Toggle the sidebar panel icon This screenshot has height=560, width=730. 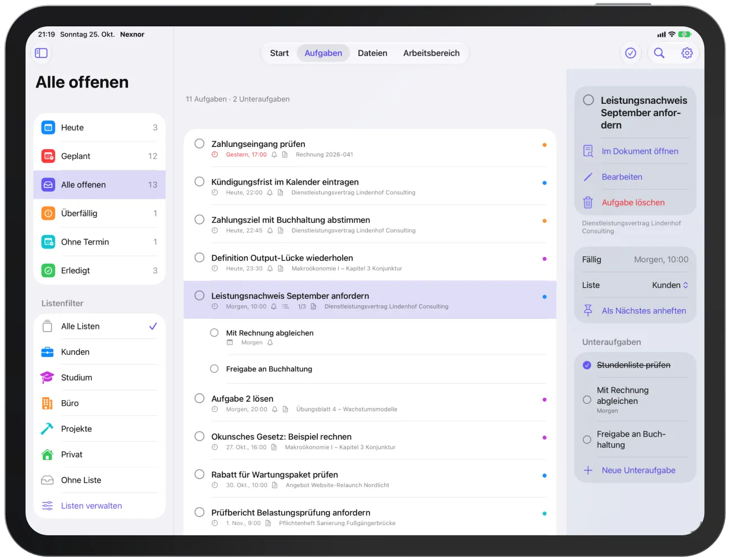point(41,53)
